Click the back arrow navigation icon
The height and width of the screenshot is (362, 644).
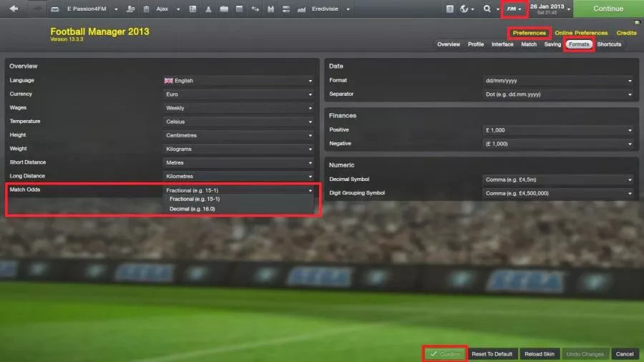pyautogui.click(x=14, y=9)
